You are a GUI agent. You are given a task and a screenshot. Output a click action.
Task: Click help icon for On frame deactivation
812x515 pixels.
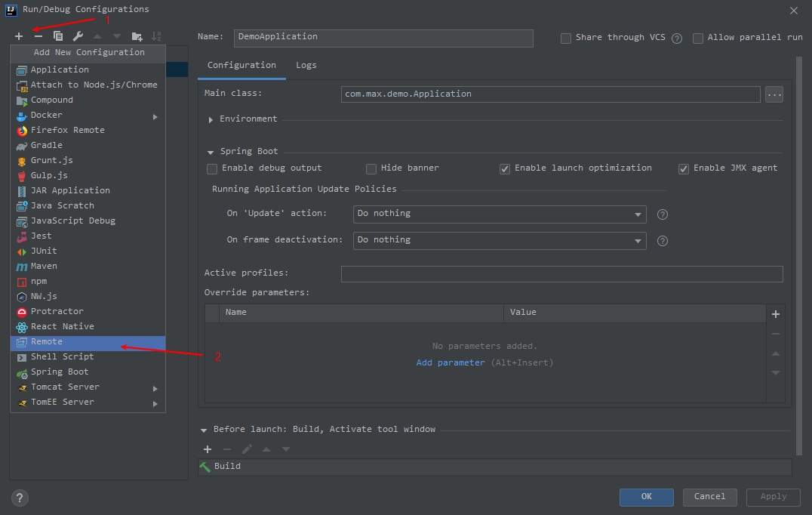pos(663,241)
